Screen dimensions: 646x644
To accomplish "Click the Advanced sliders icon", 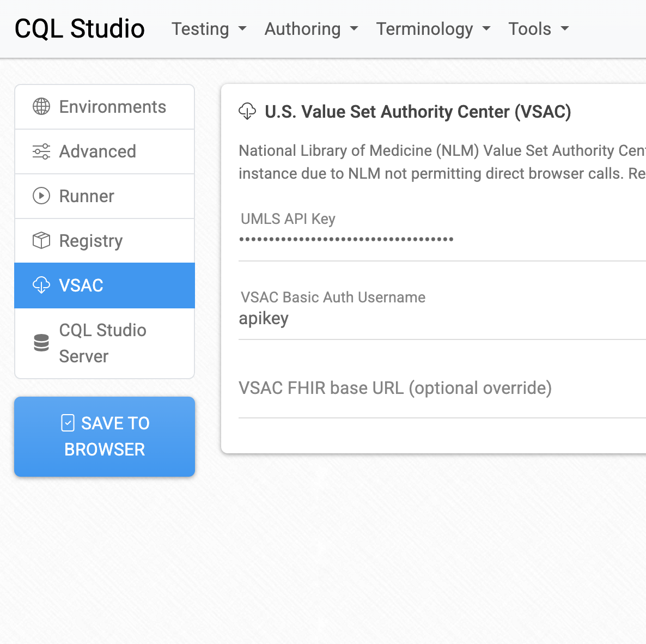I will coord(41,151).
